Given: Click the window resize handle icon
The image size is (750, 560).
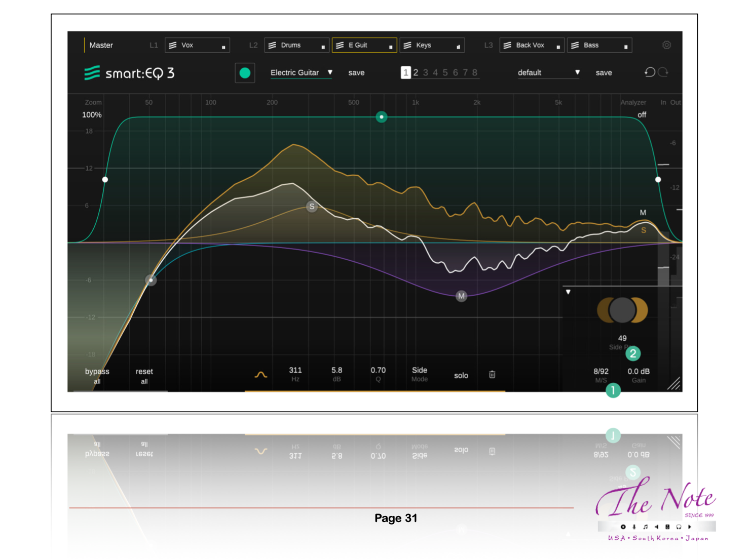Looking at the screenshot, I should pyautogui.click(x=673, y=384).
